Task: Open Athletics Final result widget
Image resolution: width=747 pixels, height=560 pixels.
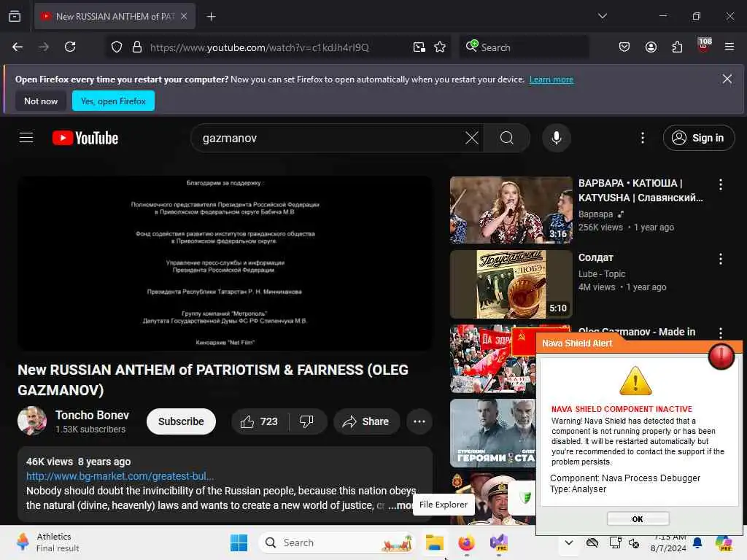Action: coord(47,542)
